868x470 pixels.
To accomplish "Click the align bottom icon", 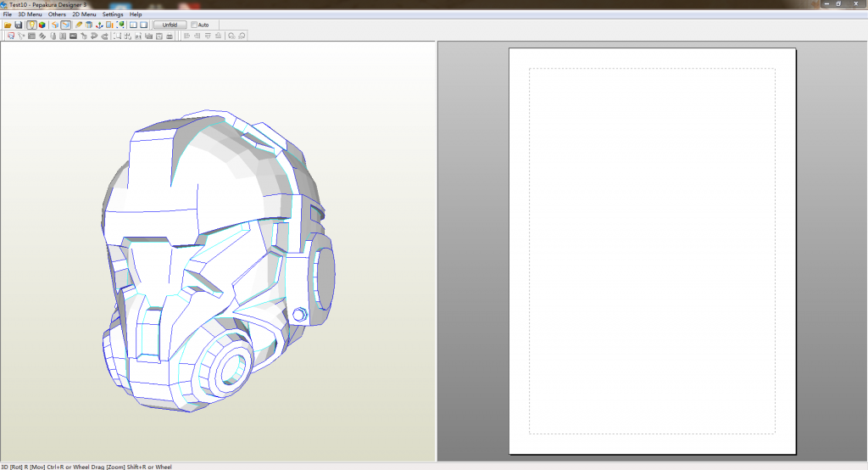I will tap(218, 36).
